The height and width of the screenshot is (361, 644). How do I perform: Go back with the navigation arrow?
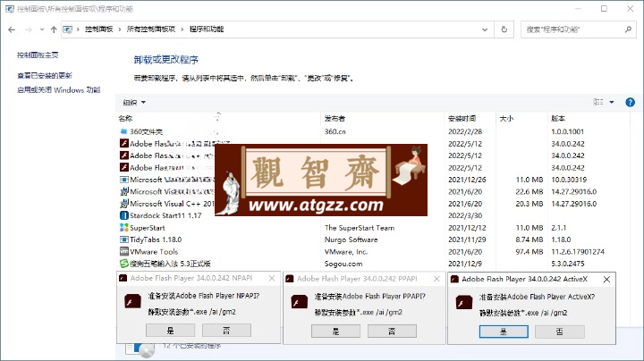[12, 29]
